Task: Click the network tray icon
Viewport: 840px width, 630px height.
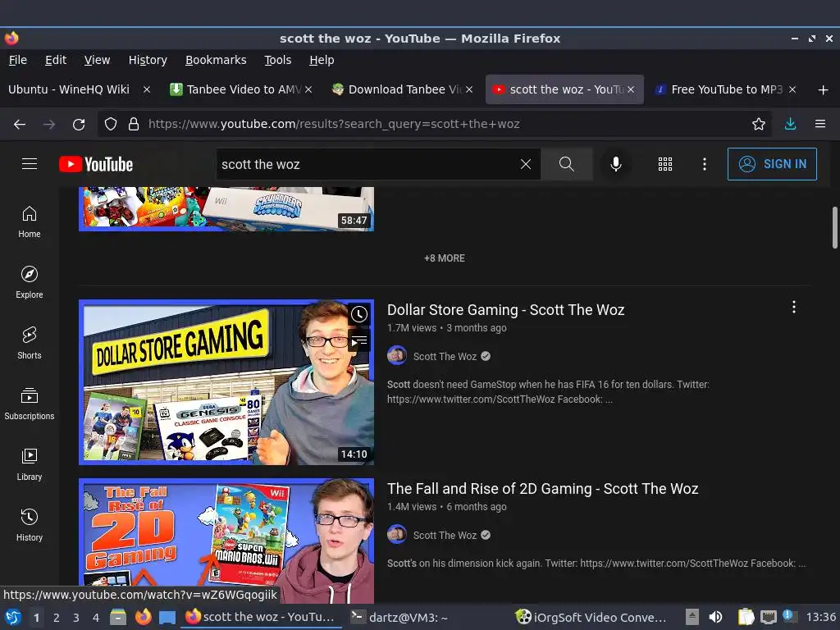Action: pos(768,617)
